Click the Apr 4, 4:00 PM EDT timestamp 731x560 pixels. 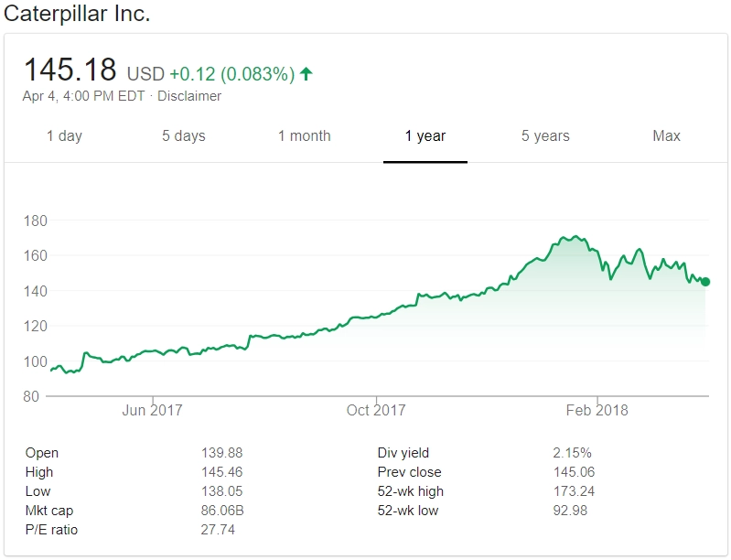pos(83,96)
